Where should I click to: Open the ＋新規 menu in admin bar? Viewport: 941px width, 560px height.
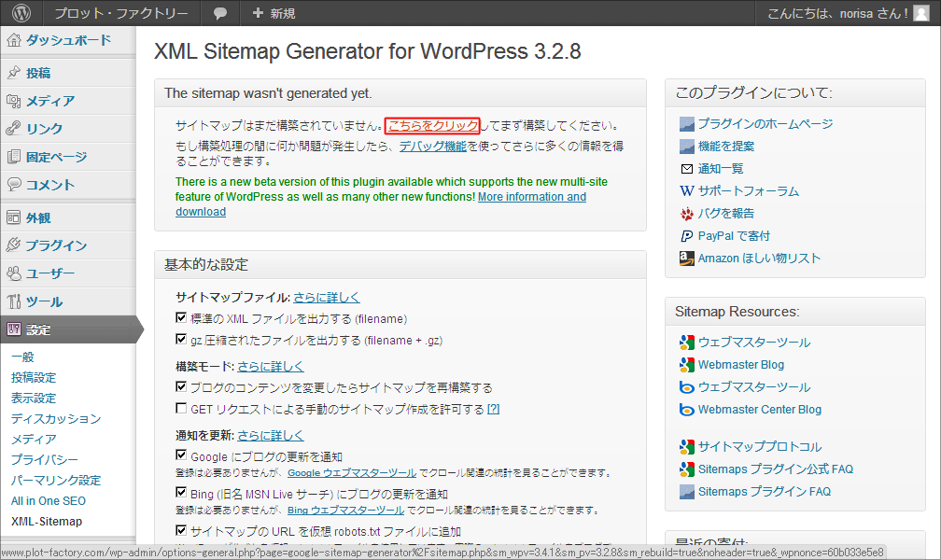click(274, 13)
